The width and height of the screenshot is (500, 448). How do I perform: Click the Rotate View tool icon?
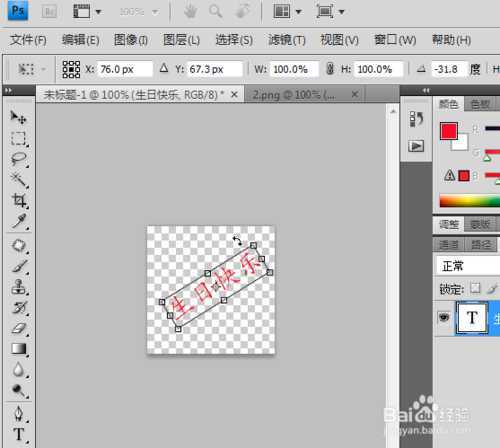click(x=242, y=12)
